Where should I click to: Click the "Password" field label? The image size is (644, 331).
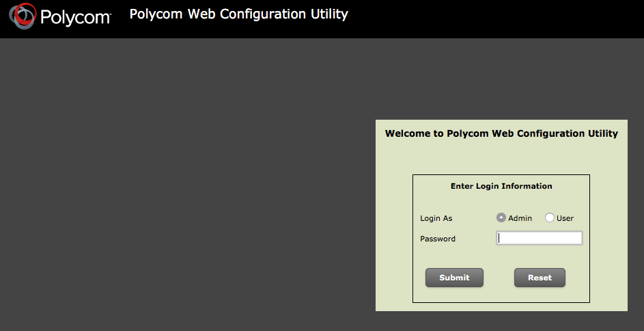[438, 239]
